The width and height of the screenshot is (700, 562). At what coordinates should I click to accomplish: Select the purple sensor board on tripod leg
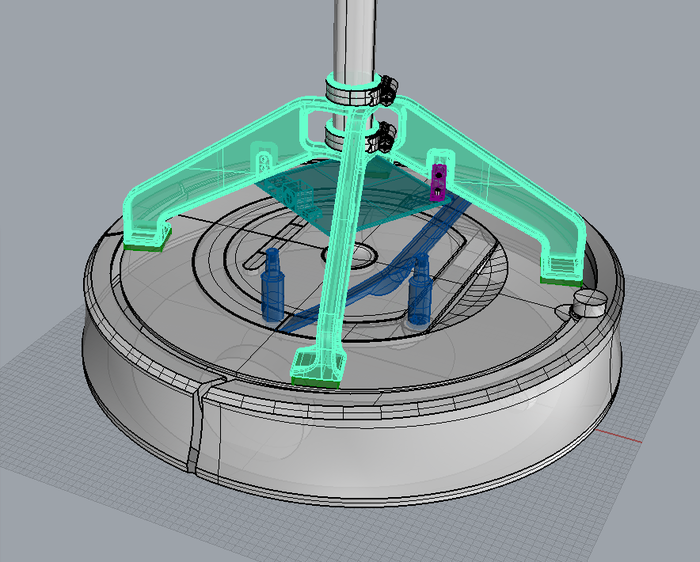[x=438, y=182]
